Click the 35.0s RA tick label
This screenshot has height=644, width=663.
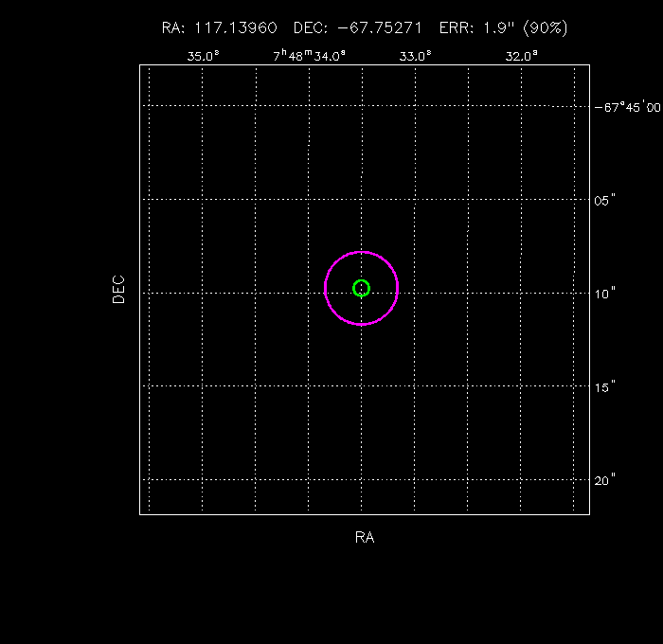203,56
